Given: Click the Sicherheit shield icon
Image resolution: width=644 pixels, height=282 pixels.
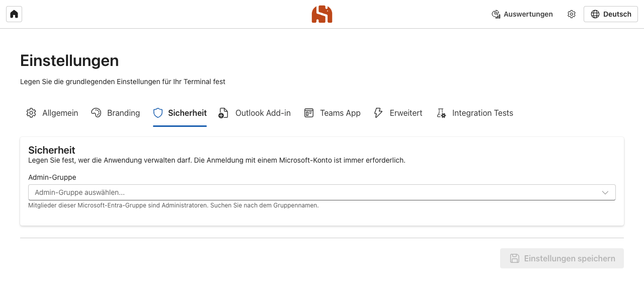Looking at the screenshot, I should point(158,113).
